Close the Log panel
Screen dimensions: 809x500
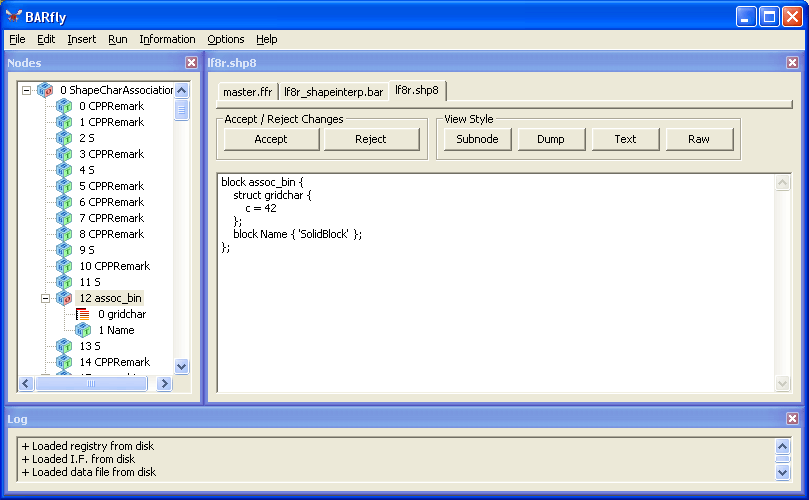pyautogui.click(x=792, y=418)
